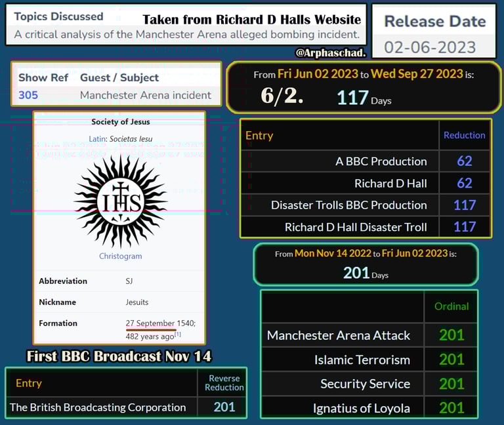Click the 6/2. overlay text
Screen dimensions: 504x425
pos(282,96)
